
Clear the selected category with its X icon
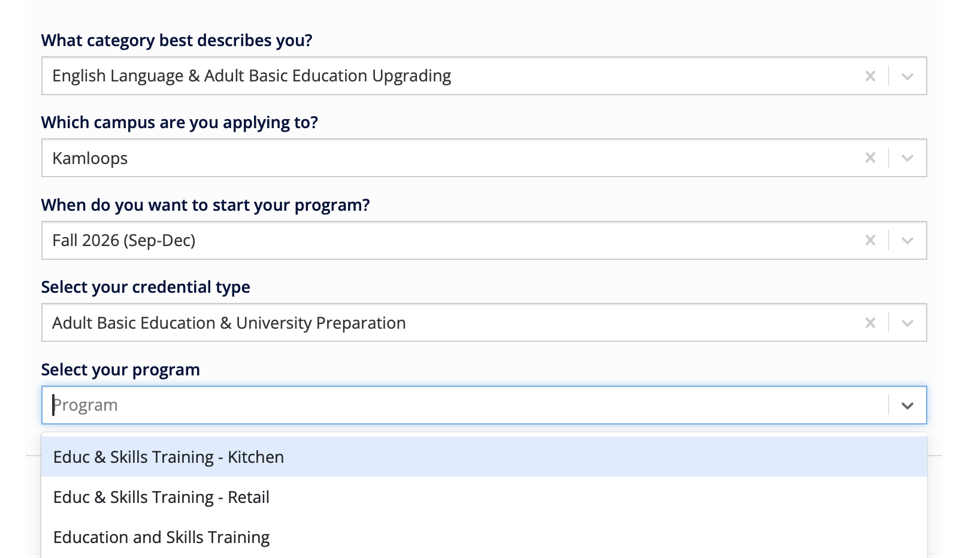[870, 75]
